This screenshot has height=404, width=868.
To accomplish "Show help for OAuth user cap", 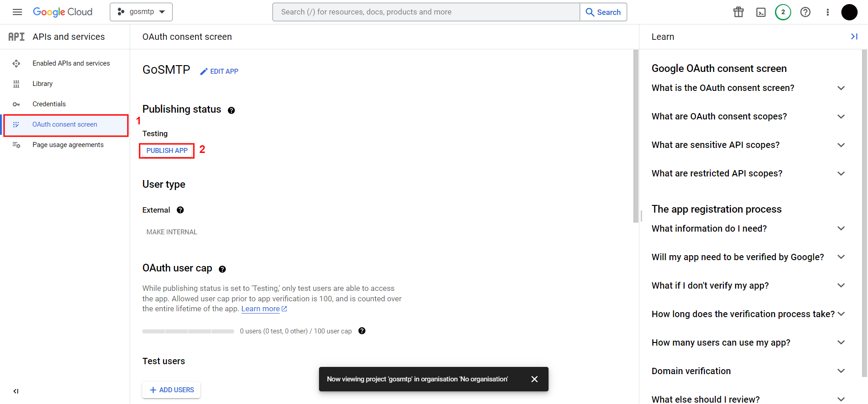I will (x=222, y=269).
